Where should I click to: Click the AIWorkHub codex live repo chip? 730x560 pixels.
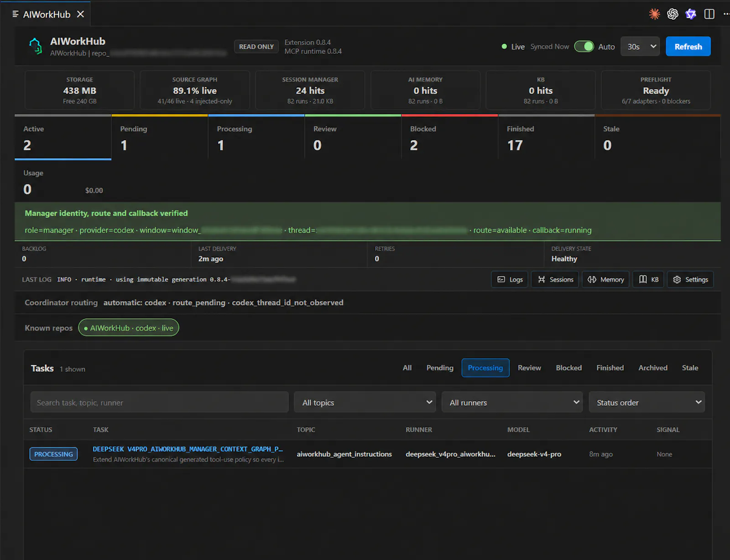pyautogui.click(x=129, y=328)
